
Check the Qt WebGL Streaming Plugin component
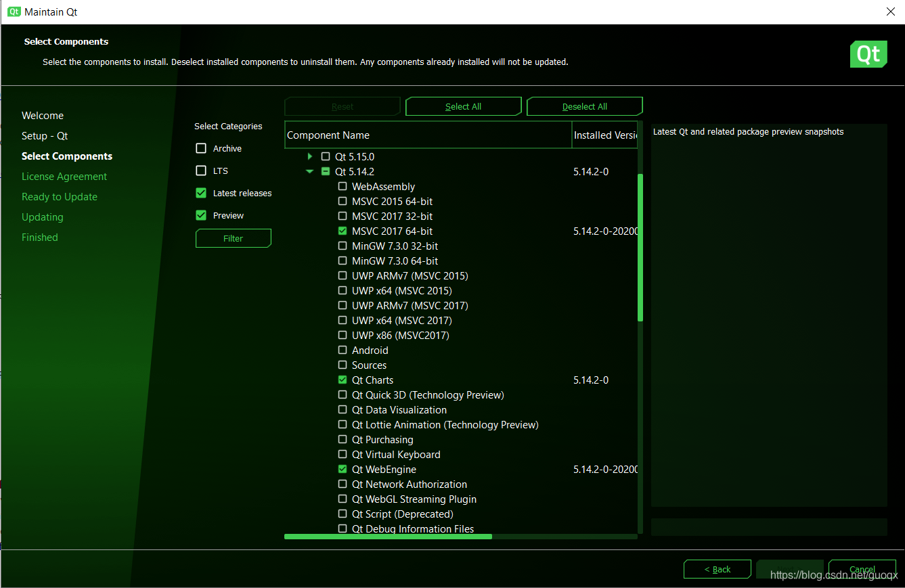343,499
